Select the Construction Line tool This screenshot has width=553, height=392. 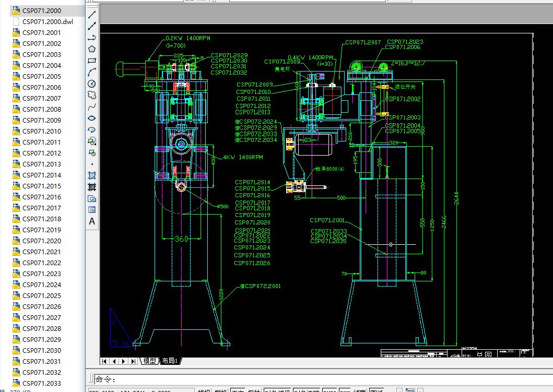(92, 26)
